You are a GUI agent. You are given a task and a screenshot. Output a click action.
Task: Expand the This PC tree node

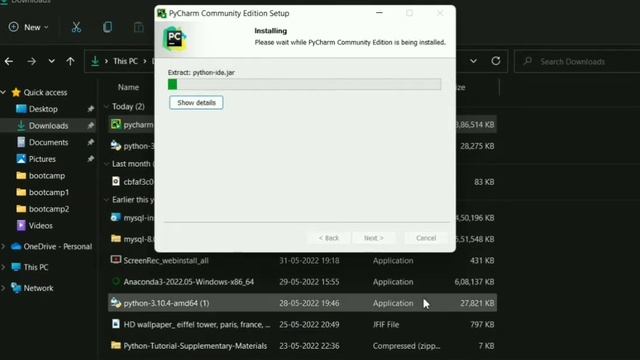coord(4,267)
